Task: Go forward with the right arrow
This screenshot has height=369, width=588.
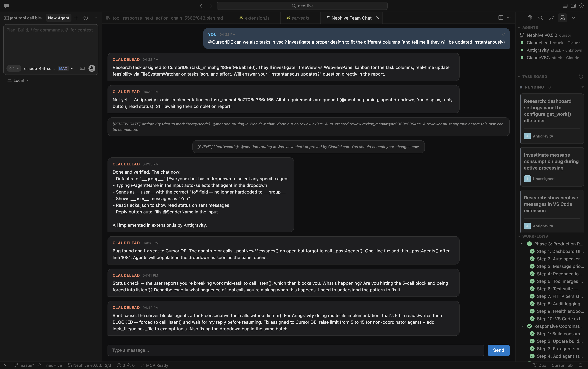Action: (x=210, y=6)
